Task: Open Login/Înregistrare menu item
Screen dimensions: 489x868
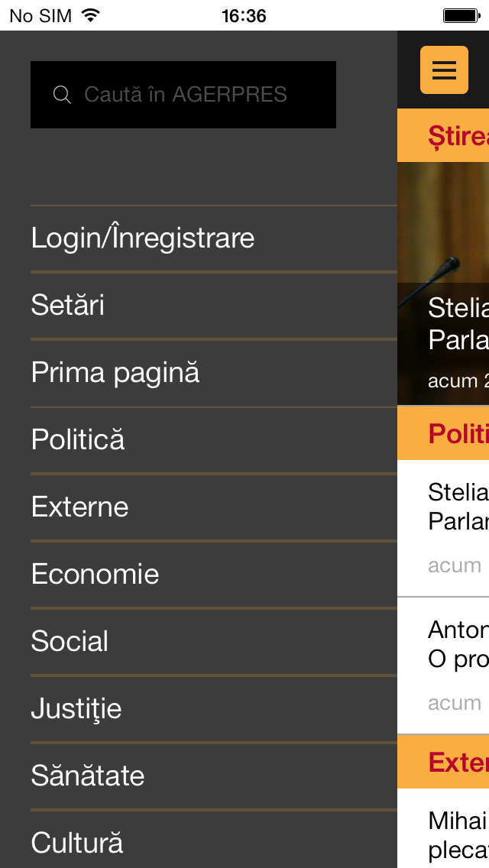Action: pyautogui.click(x=214, y=238)
